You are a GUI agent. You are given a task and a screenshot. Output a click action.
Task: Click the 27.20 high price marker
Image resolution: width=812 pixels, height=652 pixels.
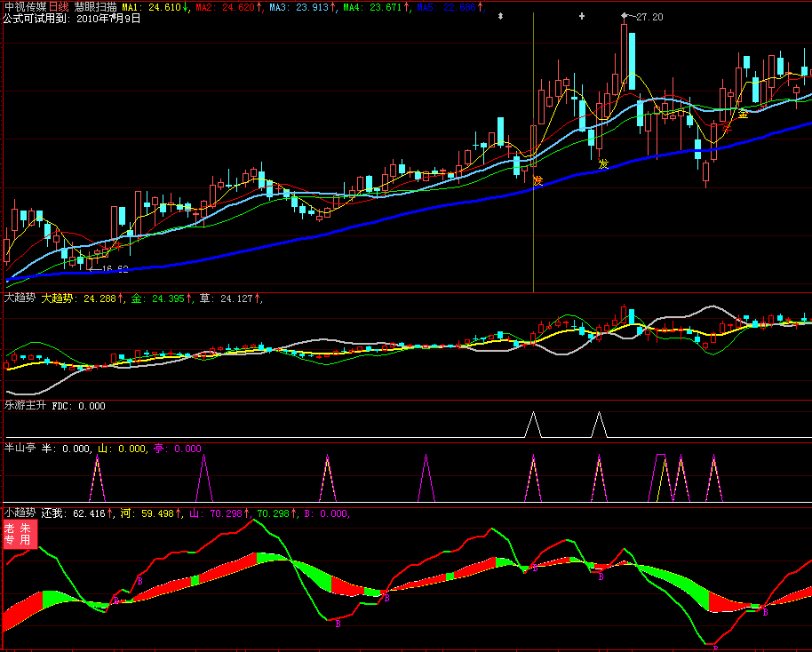coord(649,17)
